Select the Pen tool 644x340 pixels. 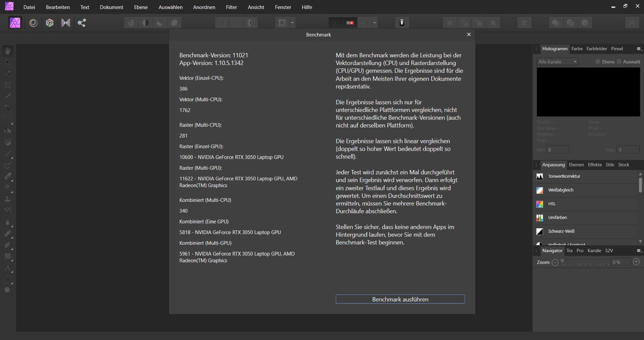[x=8, y=245]
